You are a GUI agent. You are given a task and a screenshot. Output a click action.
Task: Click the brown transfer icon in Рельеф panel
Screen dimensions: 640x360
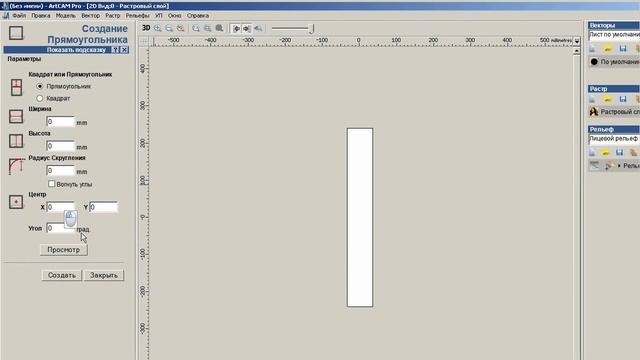tap(633, 153)
